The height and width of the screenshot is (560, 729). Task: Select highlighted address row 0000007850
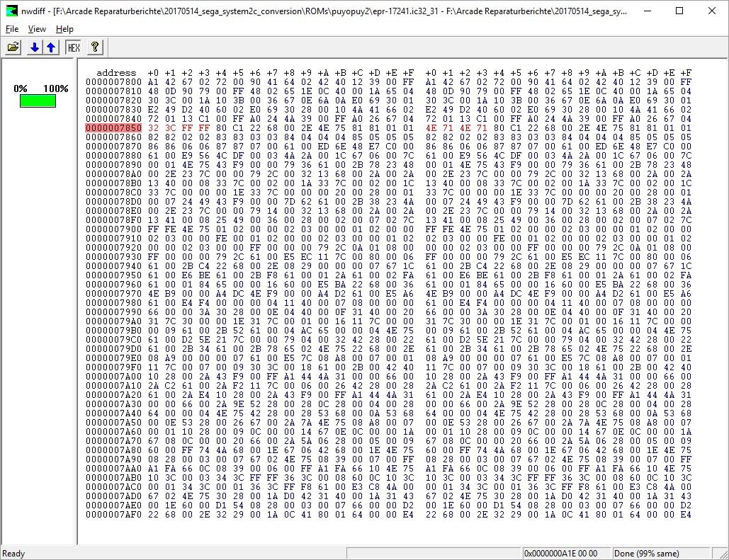coord(113,128)
